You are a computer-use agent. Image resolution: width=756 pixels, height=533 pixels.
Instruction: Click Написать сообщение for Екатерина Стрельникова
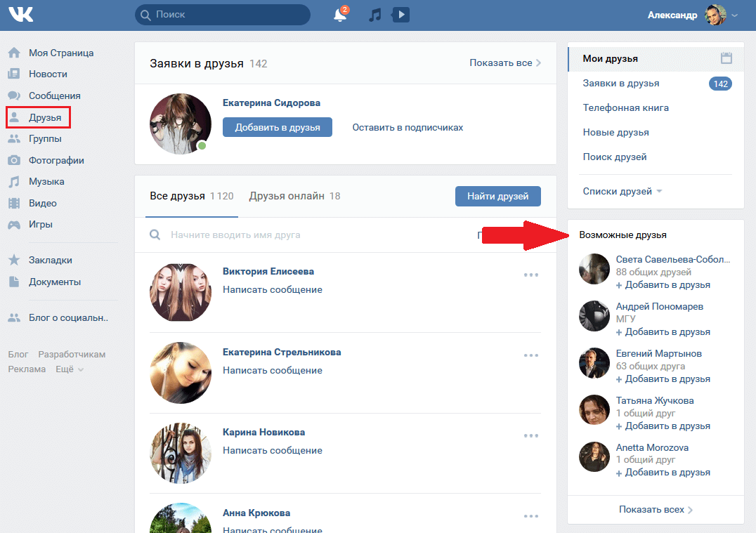click(x=273, y=371)
